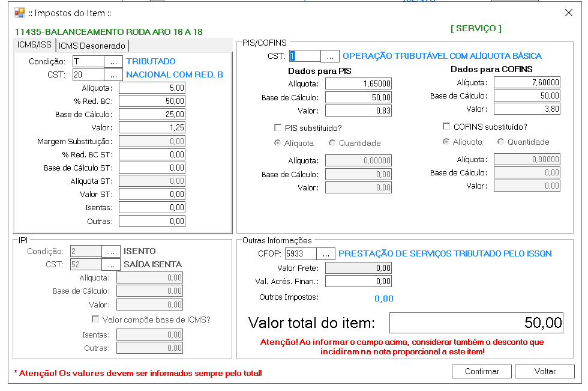Image resolution: width=588 pixels, height=391 pixels.
Task: Click the Val. Acrés. Finan. field
Action: point(358,282)
